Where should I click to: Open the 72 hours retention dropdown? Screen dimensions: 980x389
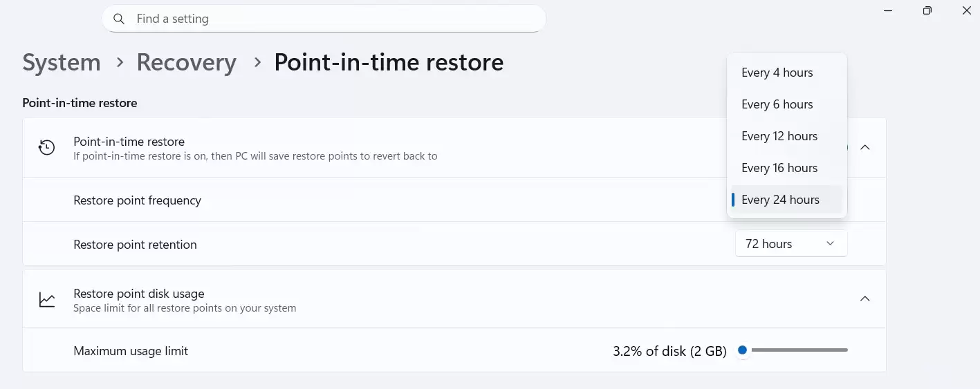point(791,244)
